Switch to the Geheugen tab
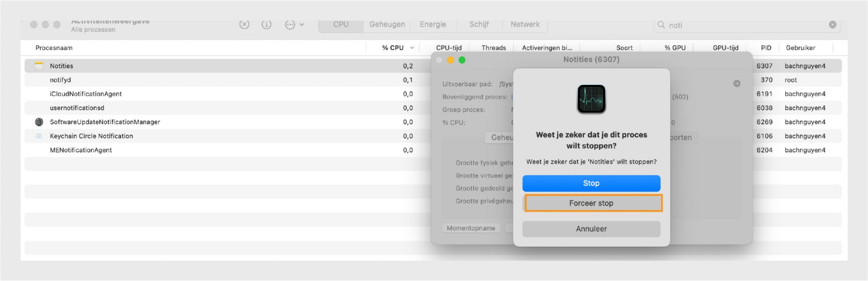The image size is (868, 281). tap(387, 24)
